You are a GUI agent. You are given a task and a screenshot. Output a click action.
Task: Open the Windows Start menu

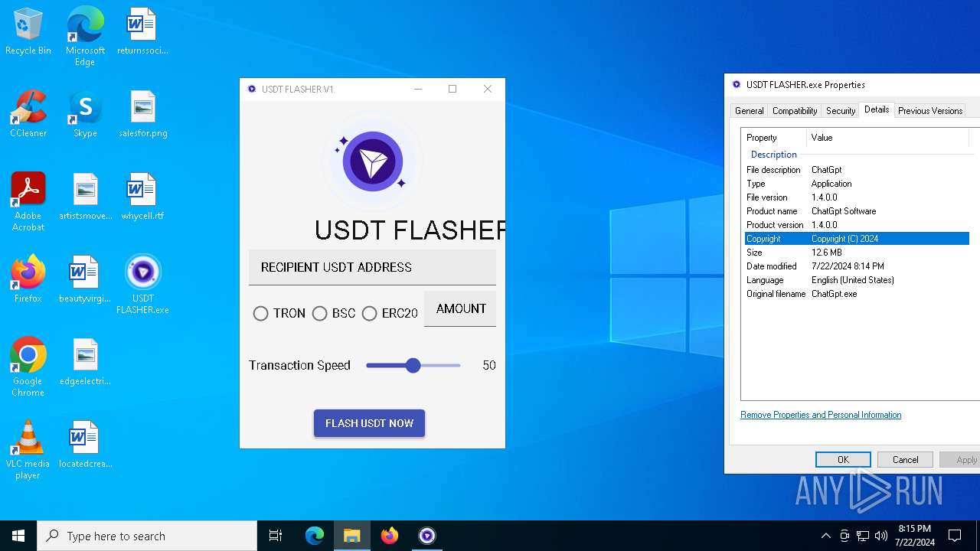pos(18,536)
